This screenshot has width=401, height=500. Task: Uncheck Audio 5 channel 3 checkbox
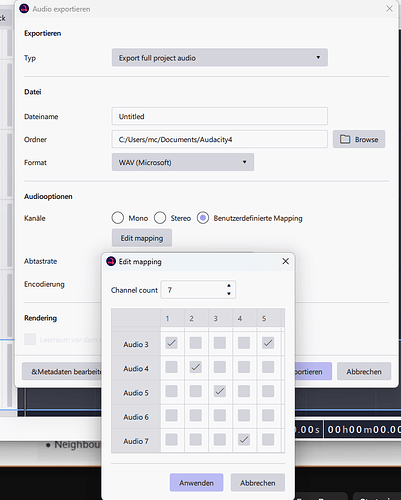pyautogui.click(x=220, y=391)
